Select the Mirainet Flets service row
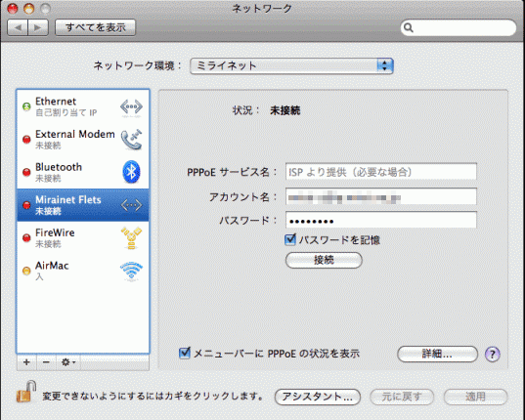This screenshot has width=525, height=420. pyautogui.click(x=83, y=205)
